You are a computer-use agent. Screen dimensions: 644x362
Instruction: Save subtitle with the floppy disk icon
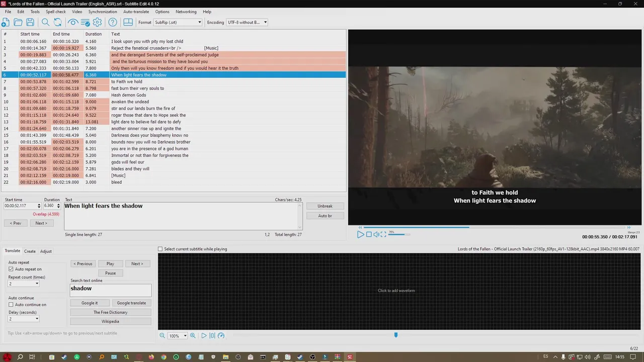point(30,22)
